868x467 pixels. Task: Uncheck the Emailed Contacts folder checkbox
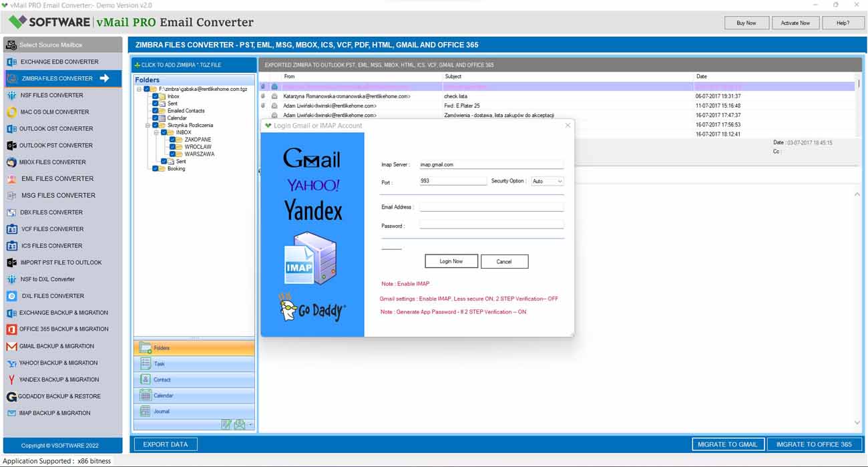tap(156, 111)
